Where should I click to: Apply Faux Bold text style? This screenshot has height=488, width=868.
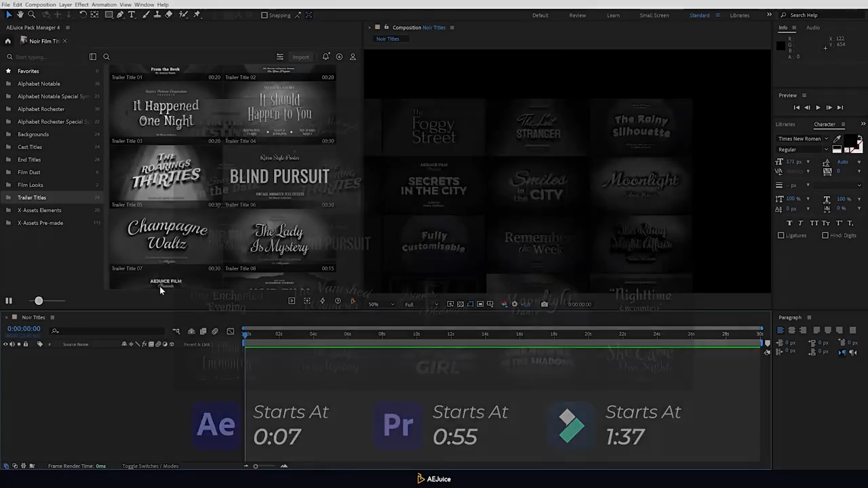[x=789, y=223]
